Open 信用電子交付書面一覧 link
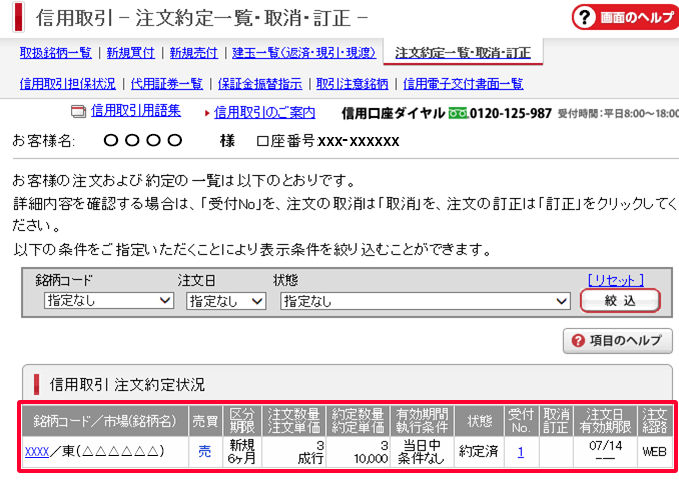Image resolution: width=679 pixels, height=491 pixels. coord(463,84)
